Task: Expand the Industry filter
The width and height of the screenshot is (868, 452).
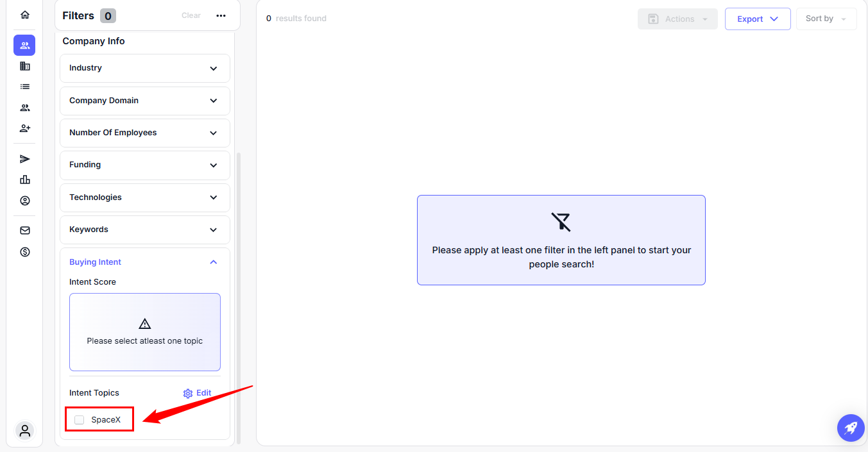Action: (x=145, y=68)
